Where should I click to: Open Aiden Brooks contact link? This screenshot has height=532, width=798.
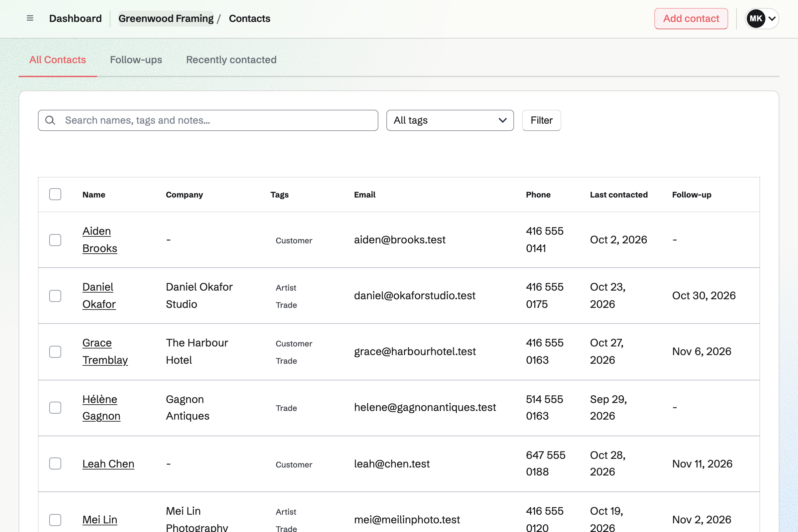[x=99, y=239]
